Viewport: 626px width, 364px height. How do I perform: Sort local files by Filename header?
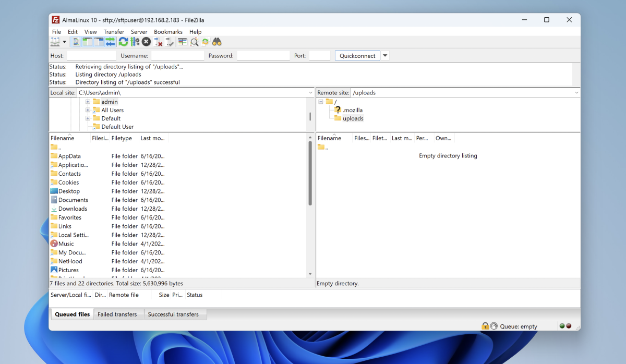coord(63,138)
